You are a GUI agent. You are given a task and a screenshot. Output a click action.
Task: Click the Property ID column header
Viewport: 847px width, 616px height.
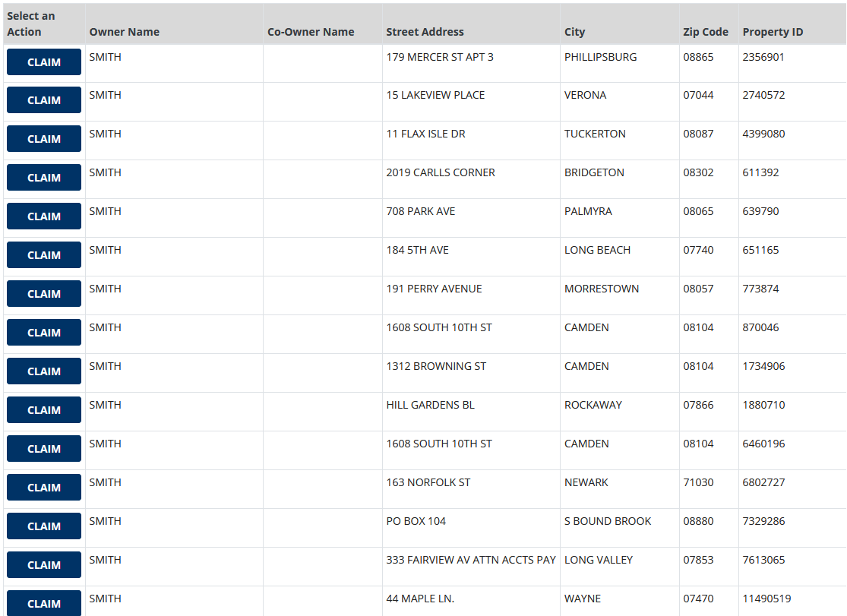tap(773, 32)
